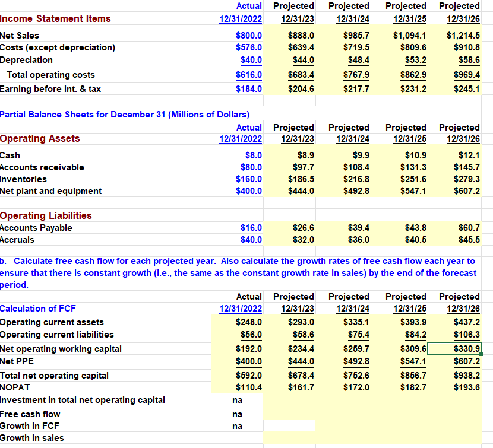
Task: Select the Cash projection $12.1 for 12/31/26
Action: click(x=469, y=155)
